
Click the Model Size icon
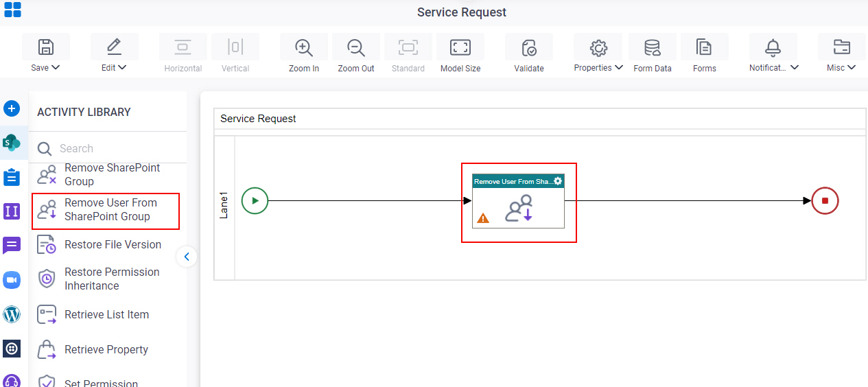pyautogui.click(x=460, y=47)
